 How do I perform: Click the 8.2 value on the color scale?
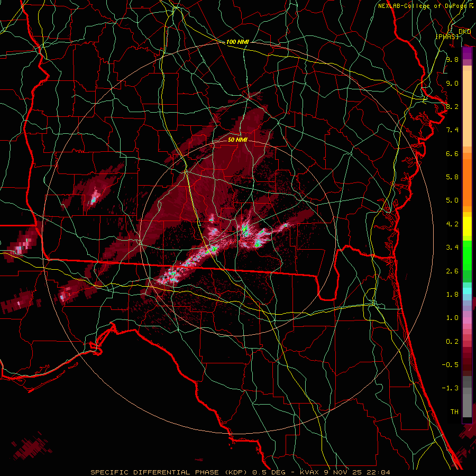tap(452, 106)
